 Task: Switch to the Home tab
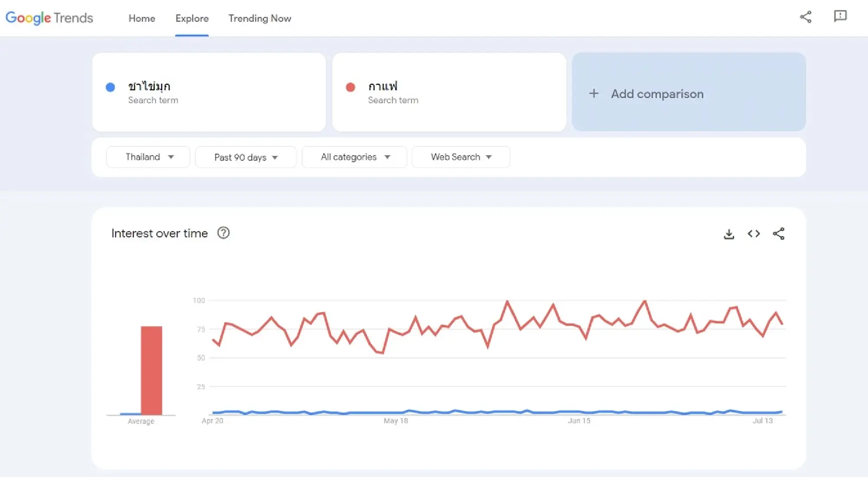[141, 19]
